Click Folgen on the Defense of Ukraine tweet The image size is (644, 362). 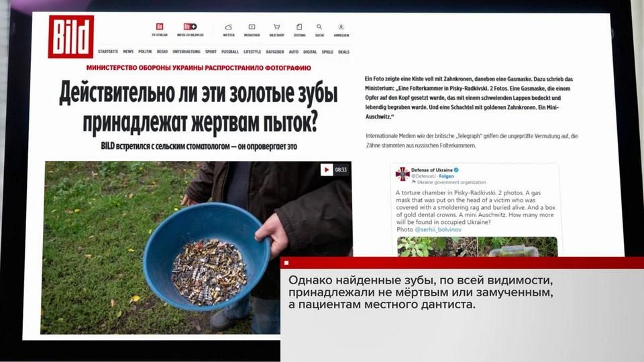click(x=445, y=178)
